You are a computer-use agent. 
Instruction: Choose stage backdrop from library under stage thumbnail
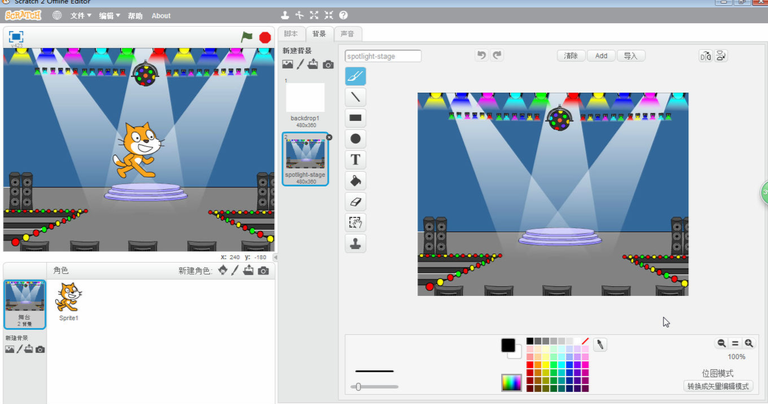pos(10,349)
